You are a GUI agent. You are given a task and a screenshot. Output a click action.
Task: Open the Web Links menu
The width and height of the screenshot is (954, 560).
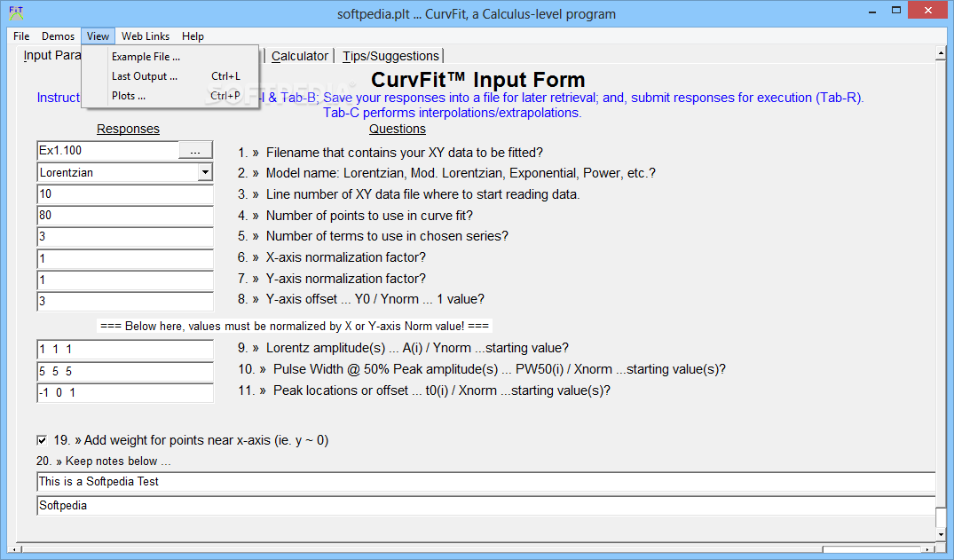pyautogui.click(x=146, y=36)
